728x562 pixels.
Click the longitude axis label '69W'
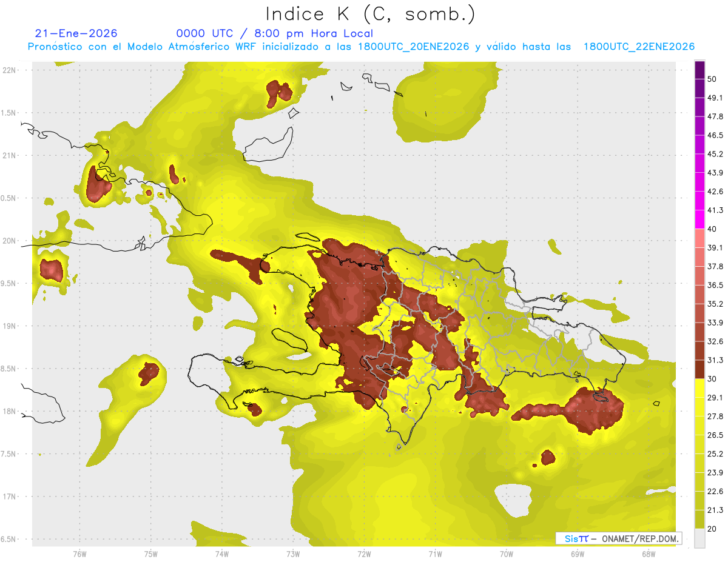[x=577, y=554]
